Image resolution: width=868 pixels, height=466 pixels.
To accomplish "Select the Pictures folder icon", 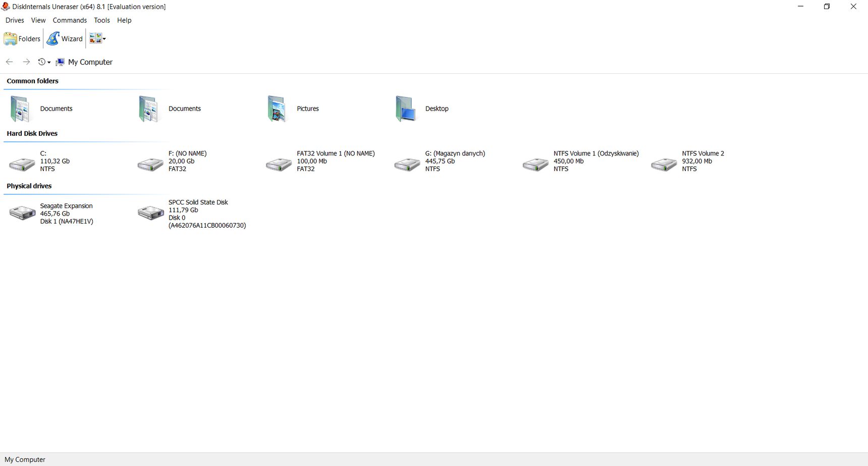I will (277, 109).
